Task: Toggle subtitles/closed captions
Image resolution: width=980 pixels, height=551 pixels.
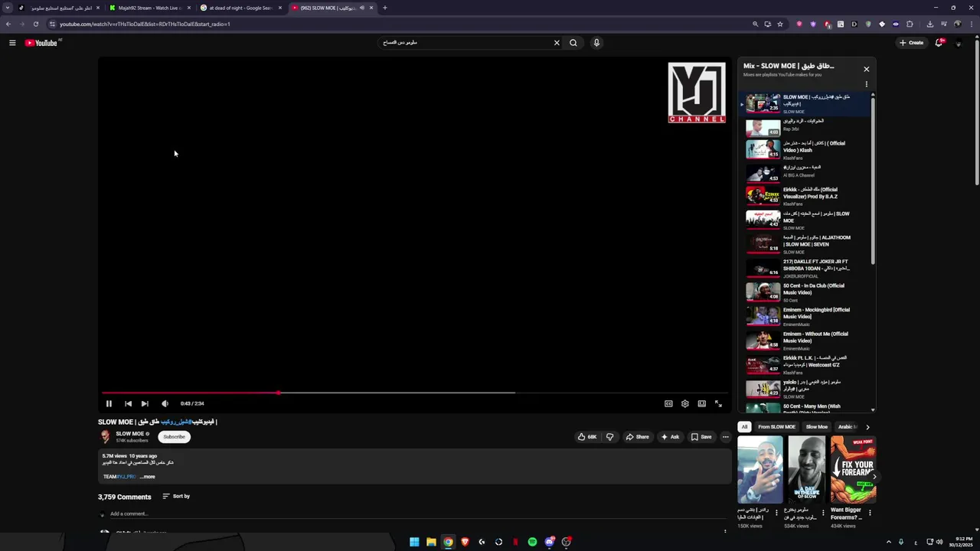Action: click(668, 403)
